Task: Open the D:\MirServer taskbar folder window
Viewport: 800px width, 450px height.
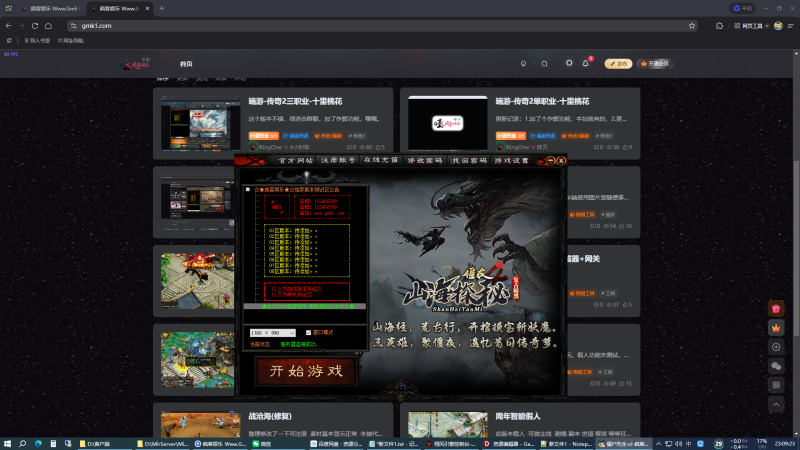Action: [x=163, y=444]
